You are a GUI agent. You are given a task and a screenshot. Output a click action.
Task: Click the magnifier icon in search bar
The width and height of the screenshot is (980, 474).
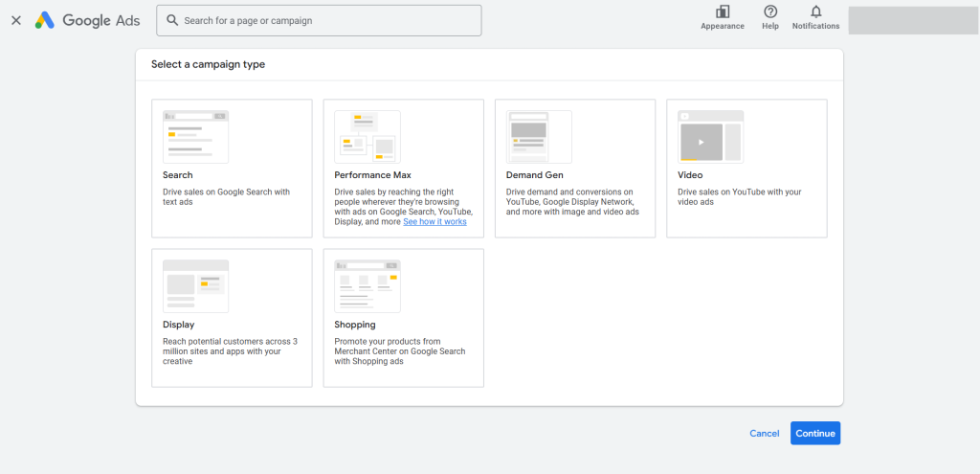coord(172,20)
